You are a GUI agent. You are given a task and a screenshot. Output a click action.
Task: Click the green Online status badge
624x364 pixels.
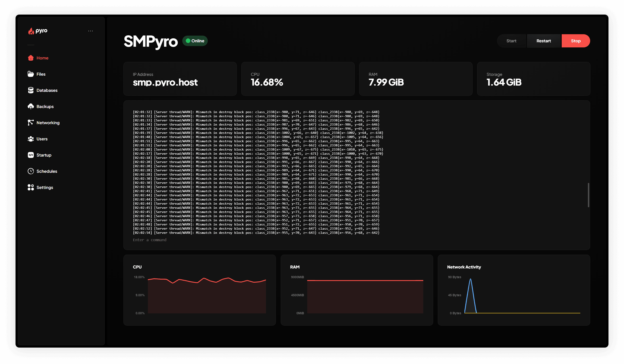coord(195,41)
